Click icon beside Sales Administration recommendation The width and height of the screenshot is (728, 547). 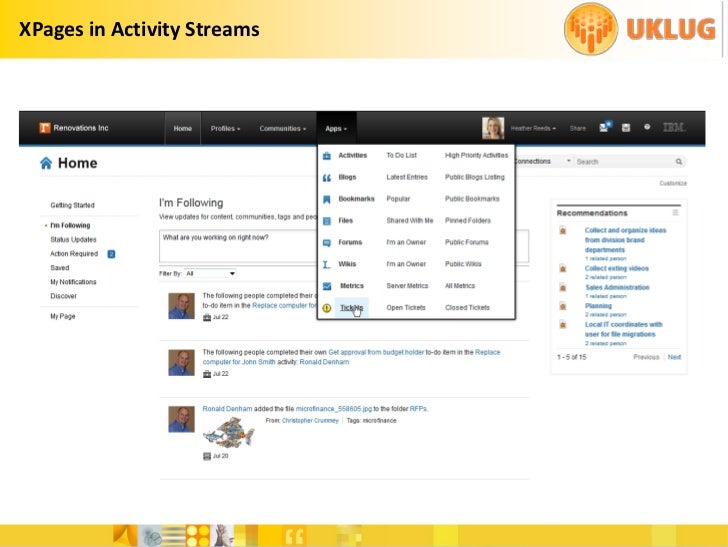pos(563,287)
